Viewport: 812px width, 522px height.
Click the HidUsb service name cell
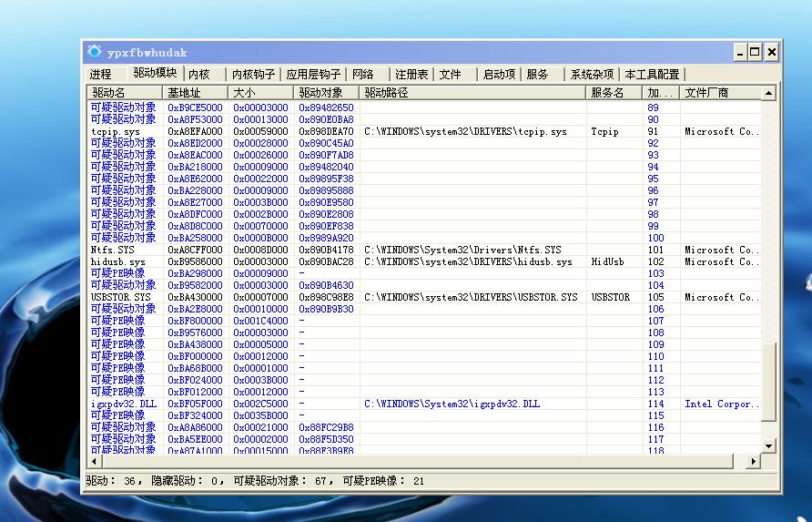click(607, 261)
